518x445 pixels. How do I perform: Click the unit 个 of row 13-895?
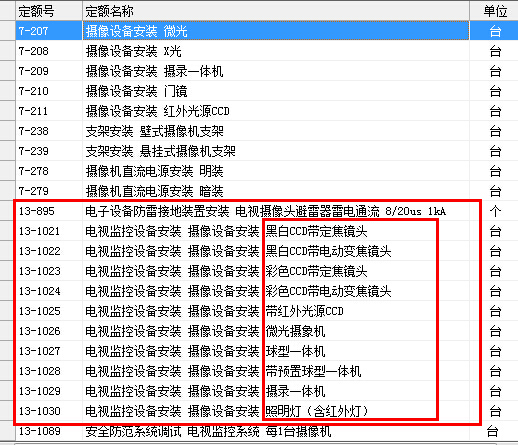(x=495, y=211)
